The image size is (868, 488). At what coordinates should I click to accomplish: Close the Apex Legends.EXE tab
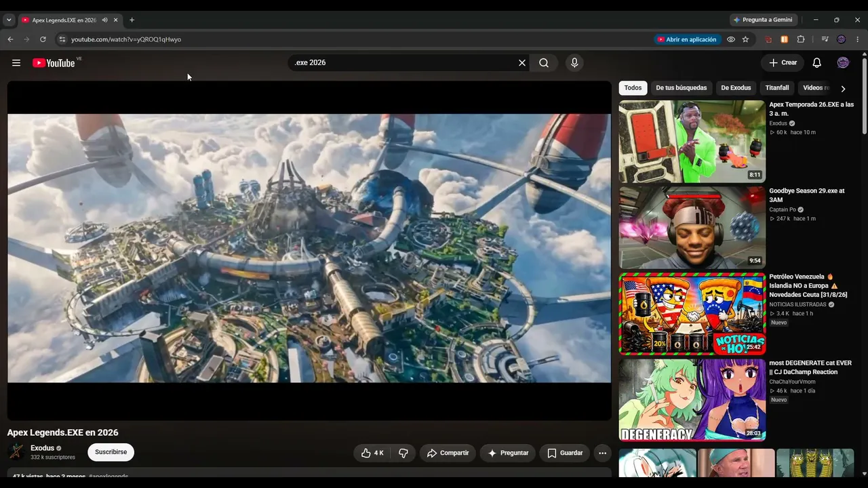[115, 20]
